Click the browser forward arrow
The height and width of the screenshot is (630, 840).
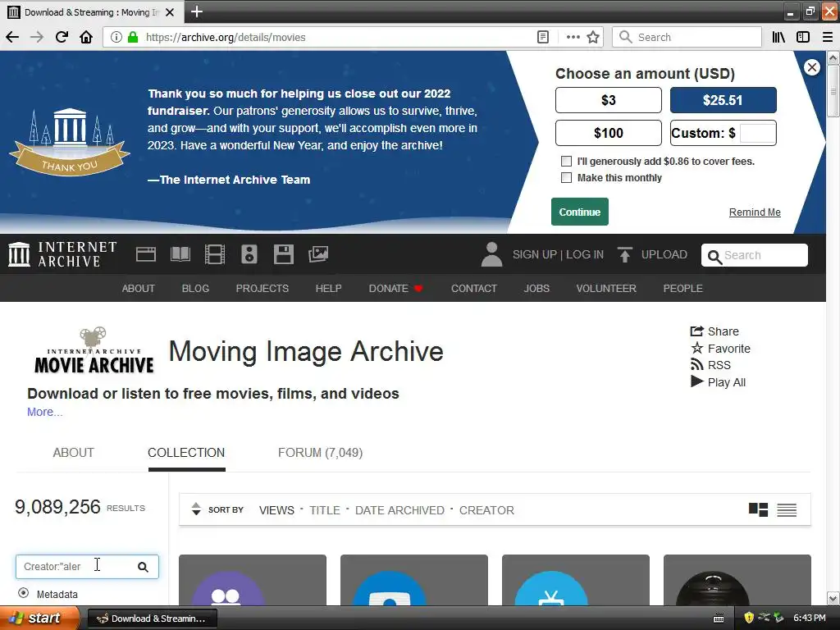click(37, 37)
